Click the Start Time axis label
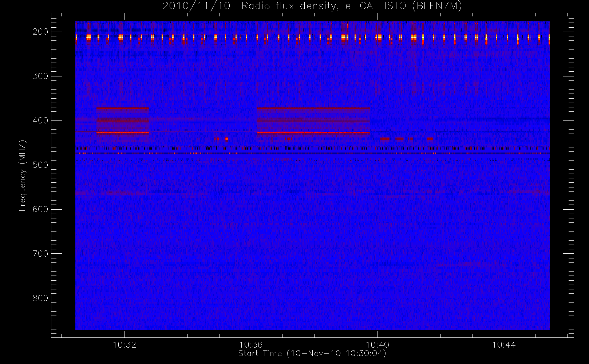 click(x=312, y=353)
